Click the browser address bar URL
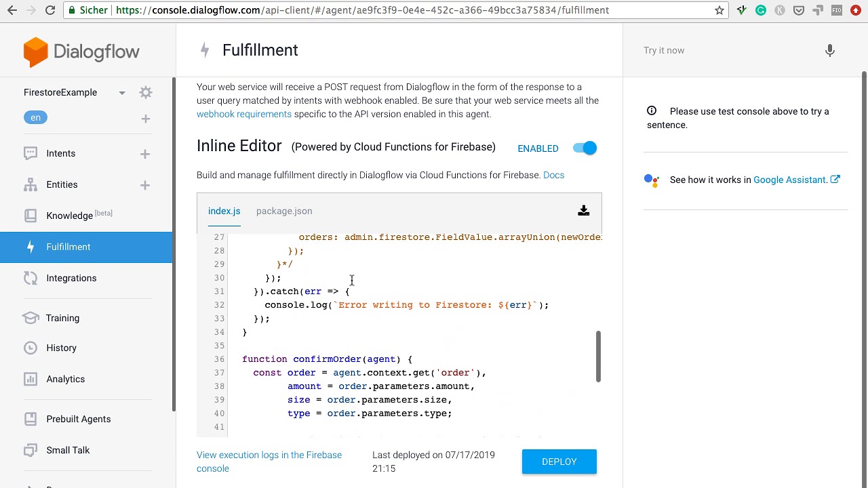This screenshot has height=488, width=868. click(x=362, y=10)
